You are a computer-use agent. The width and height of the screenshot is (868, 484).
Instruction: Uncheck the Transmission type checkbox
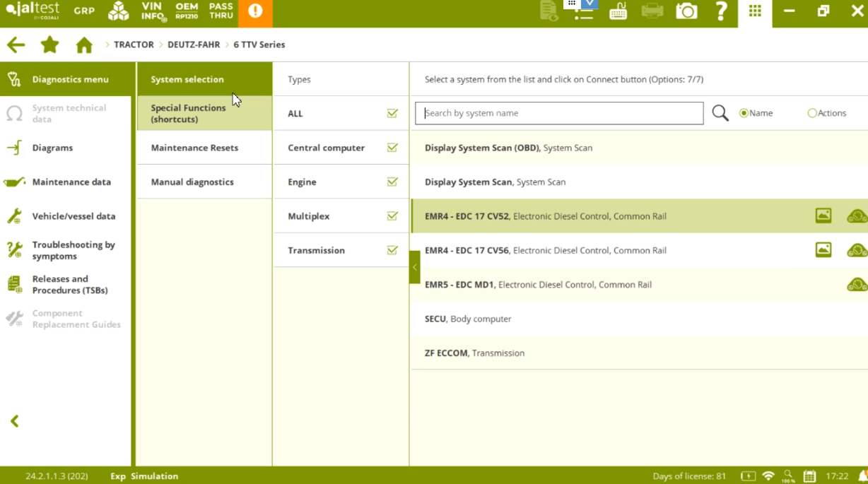[392, 250]
